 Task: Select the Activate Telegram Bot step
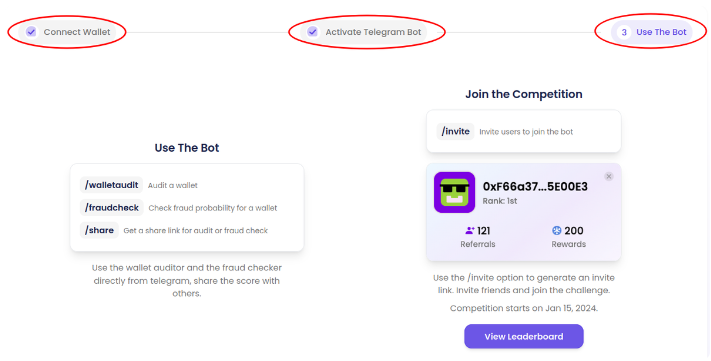point(364,32)
